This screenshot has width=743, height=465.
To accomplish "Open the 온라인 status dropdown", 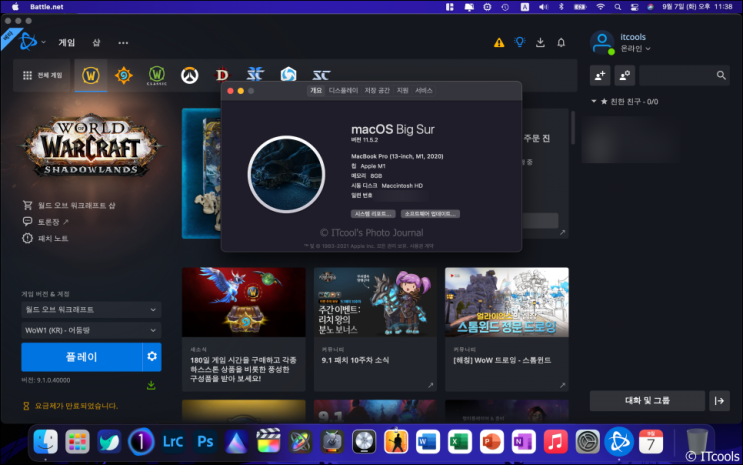I will click(x=635, y=48).
